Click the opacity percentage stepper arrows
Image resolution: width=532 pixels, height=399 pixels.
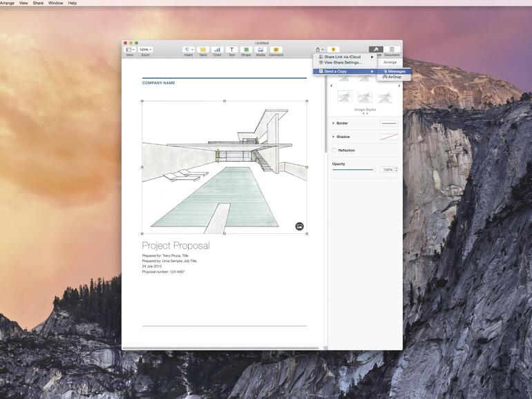click(x=396, y=170)
